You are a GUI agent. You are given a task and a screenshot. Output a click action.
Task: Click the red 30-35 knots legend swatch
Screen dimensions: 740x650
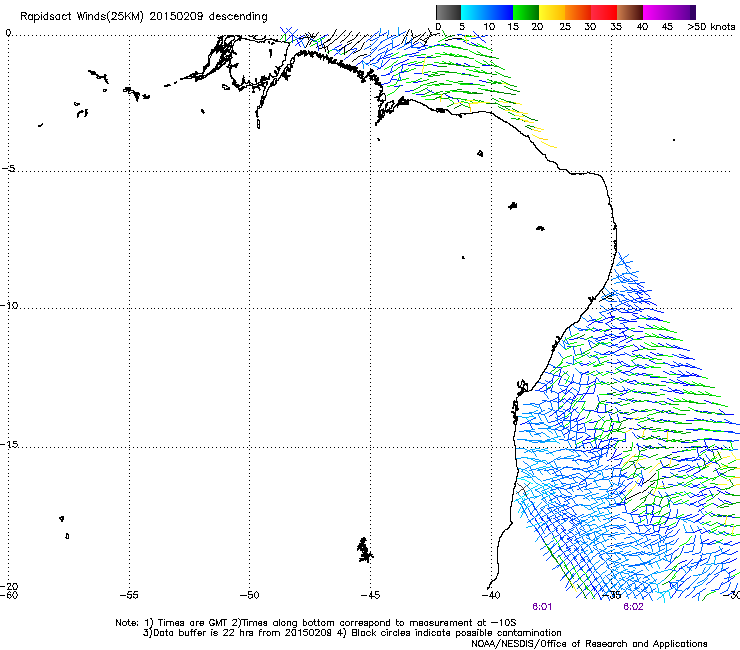point(604,12)
